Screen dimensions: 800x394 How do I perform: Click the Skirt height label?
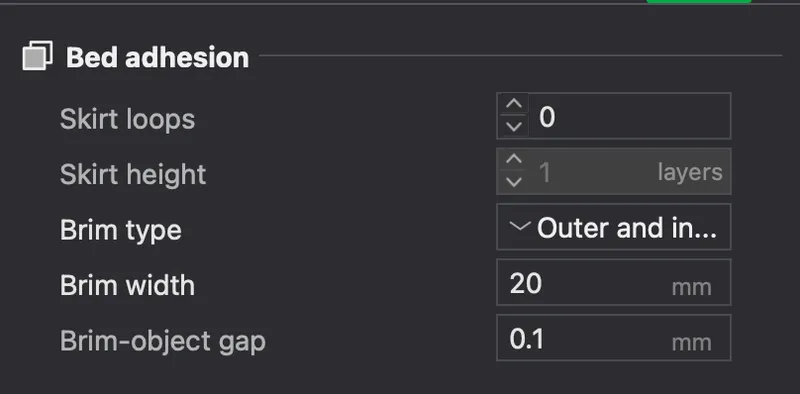tap(133, 175)
